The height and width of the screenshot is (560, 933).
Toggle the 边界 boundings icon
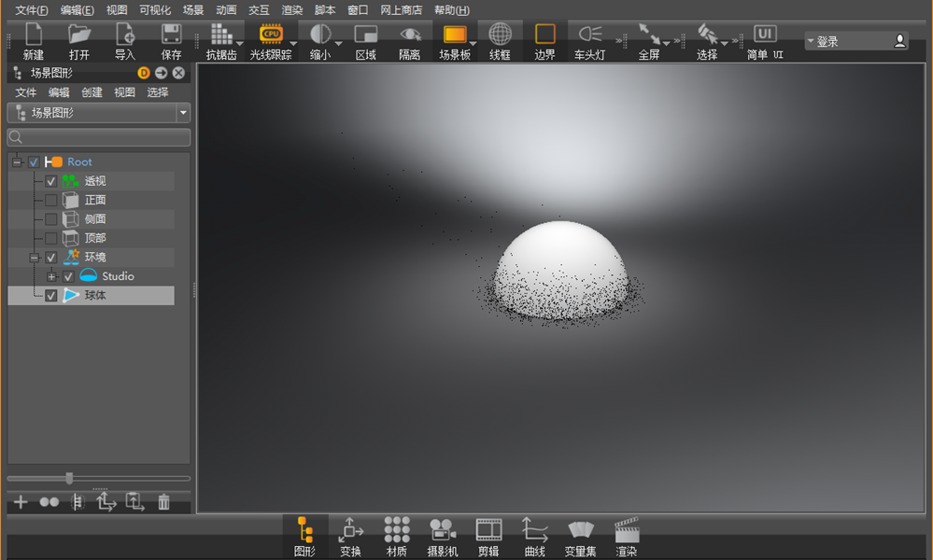(x=545, y=35)
